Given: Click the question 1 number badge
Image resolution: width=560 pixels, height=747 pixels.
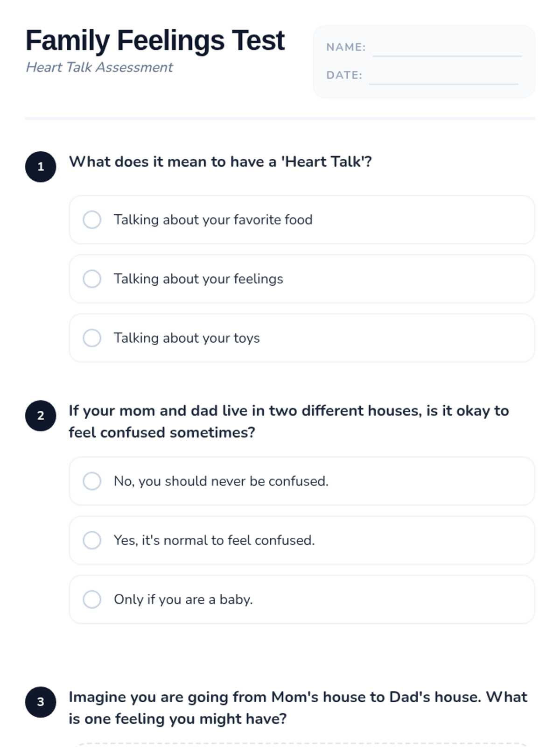Looking at the screenshot, I should point(41,167).
